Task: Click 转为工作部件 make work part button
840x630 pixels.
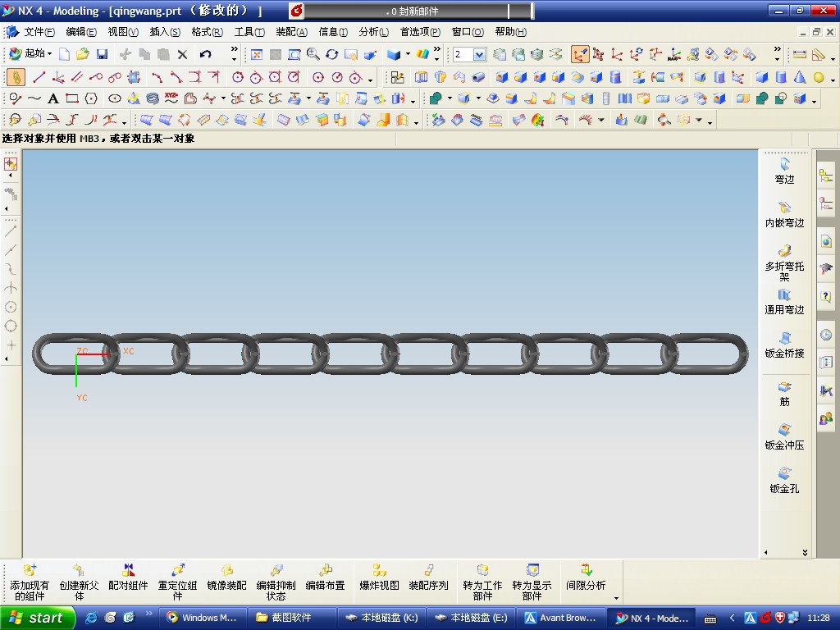Action: [482, 582]
